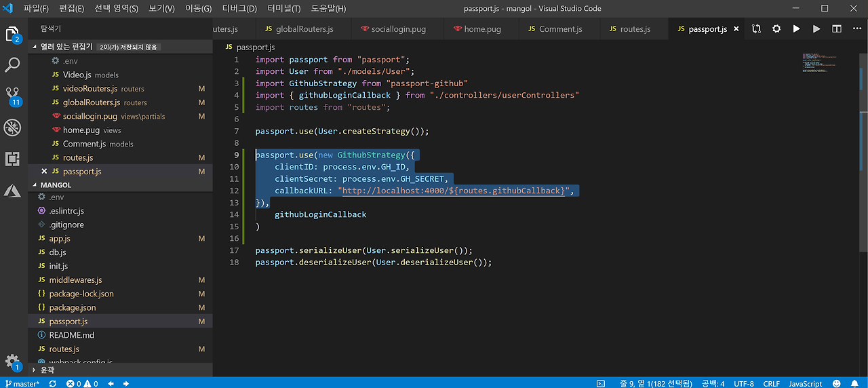Change indentation via 공백: 4
Screen dimensions: 868x388
(713, 383)
